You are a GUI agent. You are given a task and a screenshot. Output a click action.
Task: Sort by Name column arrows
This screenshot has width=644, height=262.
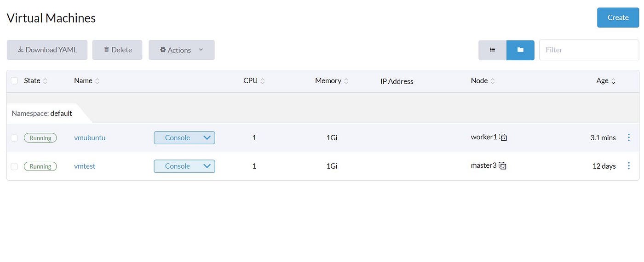coord(98,81)
